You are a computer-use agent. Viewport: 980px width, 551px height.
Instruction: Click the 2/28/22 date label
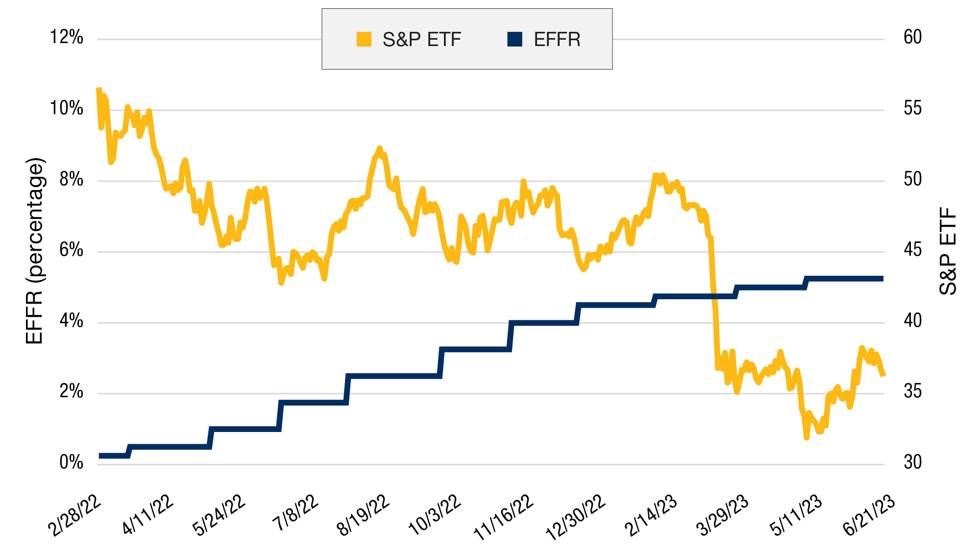click(75, 516)
